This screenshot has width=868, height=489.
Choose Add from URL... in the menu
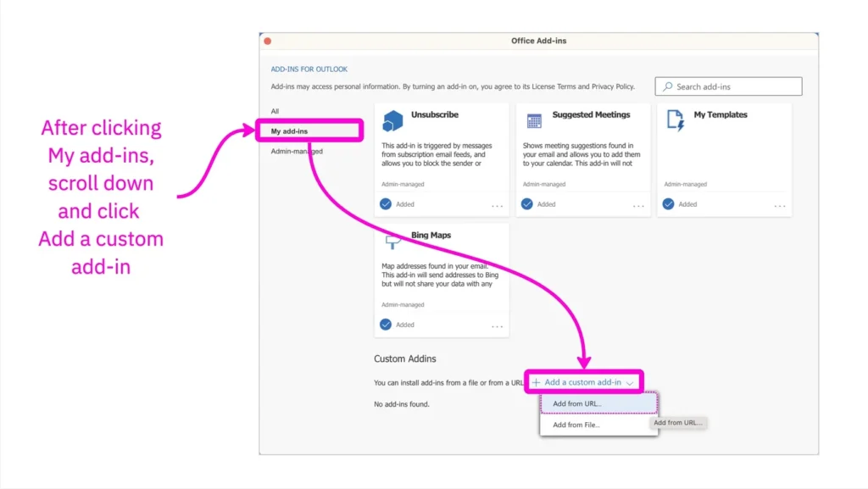[x=598, y=403]
